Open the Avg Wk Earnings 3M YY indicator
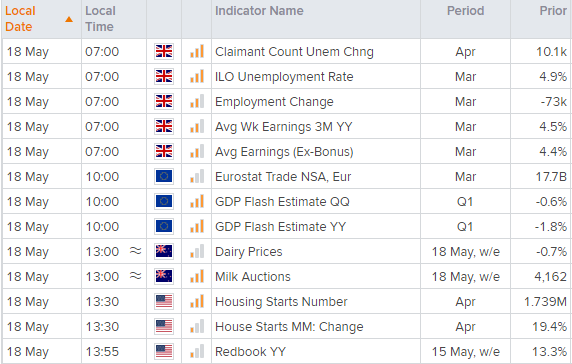 coord(283,127)
